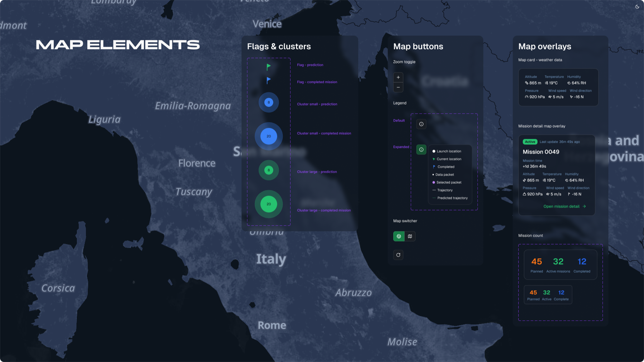Screen dimensions: 644x362
Task: Click Completed legend entry
Action: (x=443, y=167)
